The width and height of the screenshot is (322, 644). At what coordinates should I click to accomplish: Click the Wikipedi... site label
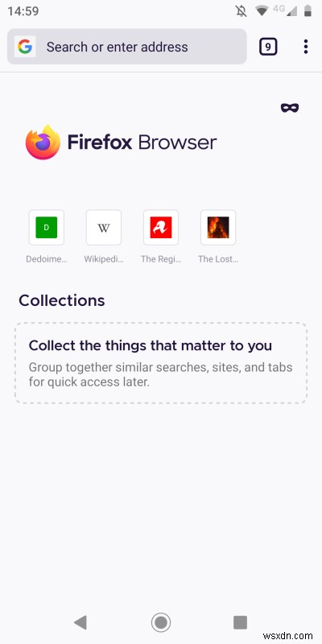pos(104,259)
